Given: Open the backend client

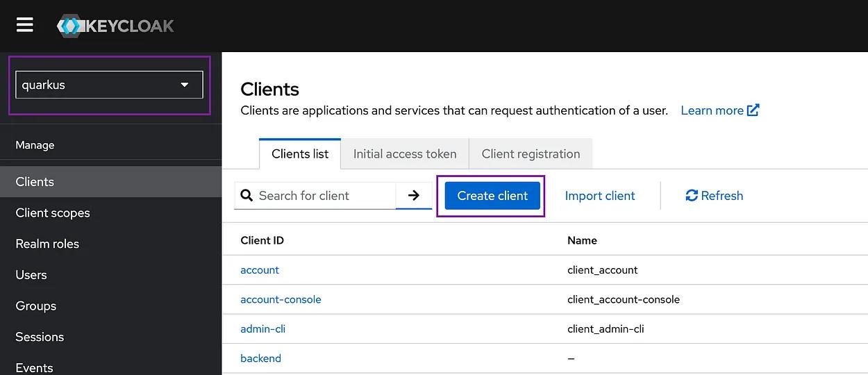Looking at the screenshot, I should [x=260, y=358].
